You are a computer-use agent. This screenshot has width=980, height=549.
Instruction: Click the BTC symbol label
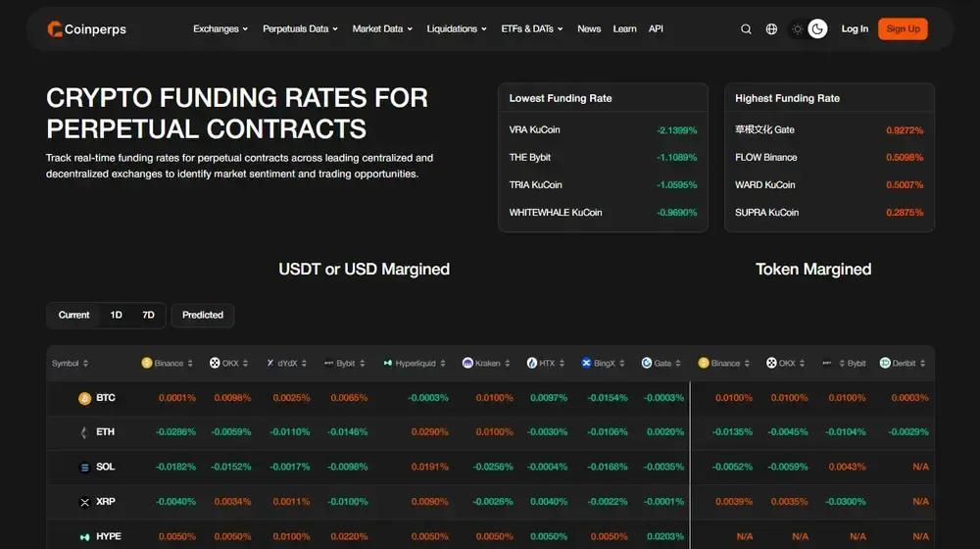(x=106, y=398)
